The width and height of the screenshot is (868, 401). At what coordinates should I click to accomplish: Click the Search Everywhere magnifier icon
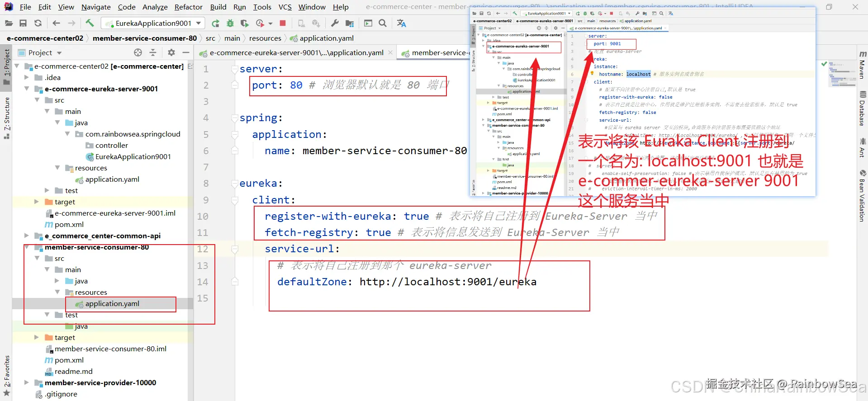click(x=383, y=23)
